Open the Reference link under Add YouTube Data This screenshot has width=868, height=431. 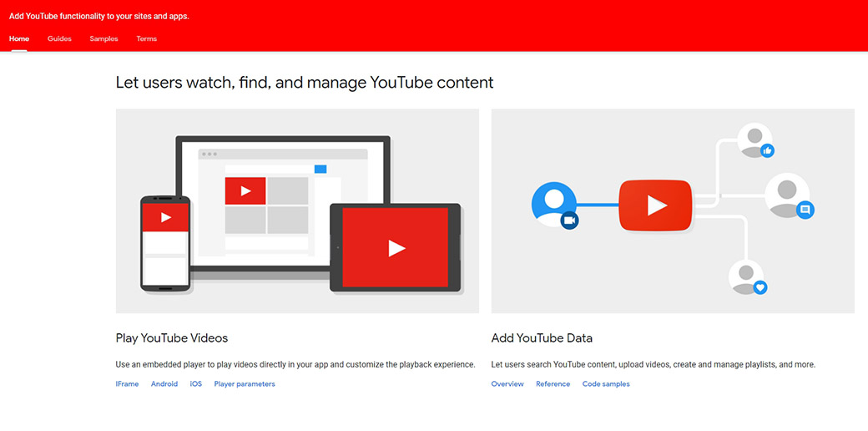click(x=553, y=384)
